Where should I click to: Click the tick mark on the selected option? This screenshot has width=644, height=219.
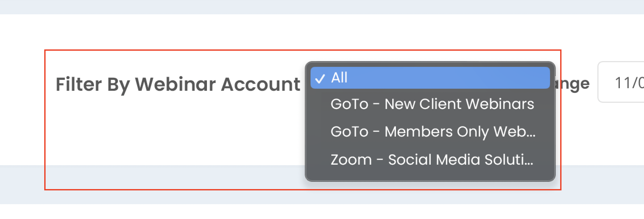tap(320, 79)
